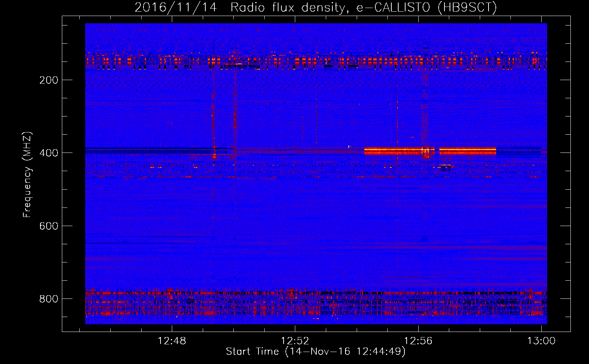This screenshot has width=589, height=364.
Task: Click the 200 frequency tick label
Action: tap(49, 80)
